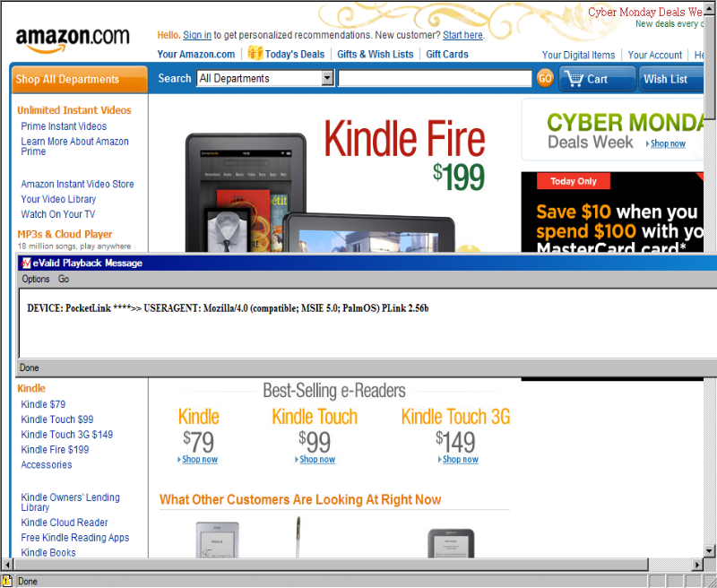Click the gift box icon beside Today's Deals
The image size is (717, 588).
click(x=255, y=53)
